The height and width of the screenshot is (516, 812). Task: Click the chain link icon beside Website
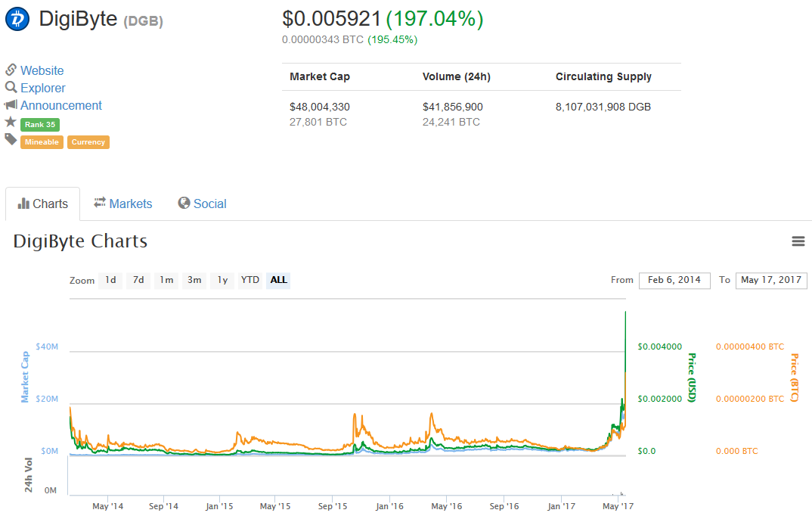pos(11,70)
